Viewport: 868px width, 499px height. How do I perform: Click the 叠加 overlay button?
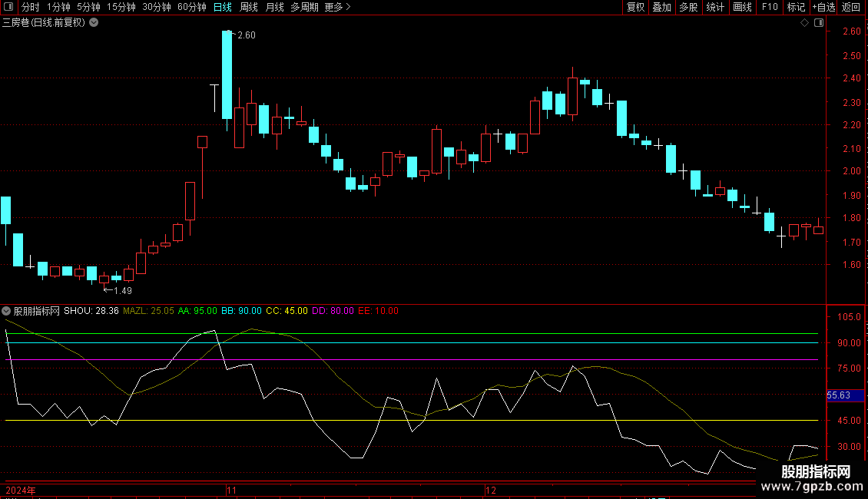[x=661, y=7]
